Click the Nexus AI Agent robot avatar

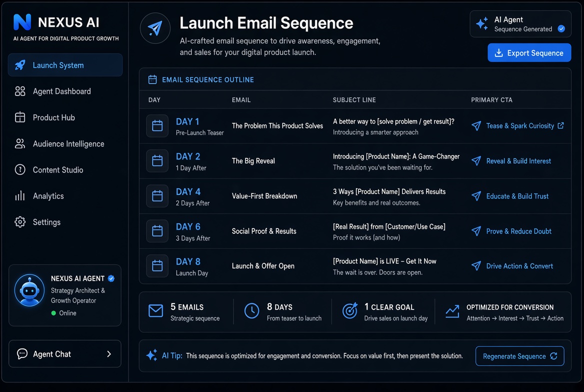29,290
